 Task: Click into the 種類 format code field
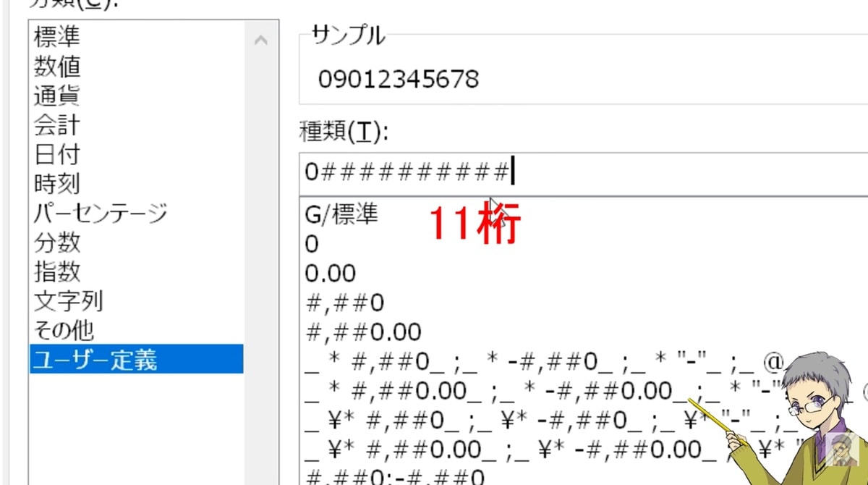(582, 174)
